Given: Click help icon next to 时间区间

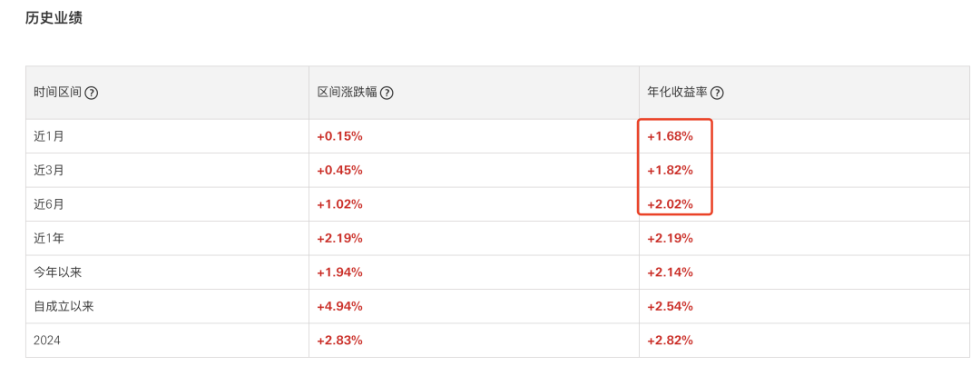Looking at the screenshot, I should pos(91,93).
